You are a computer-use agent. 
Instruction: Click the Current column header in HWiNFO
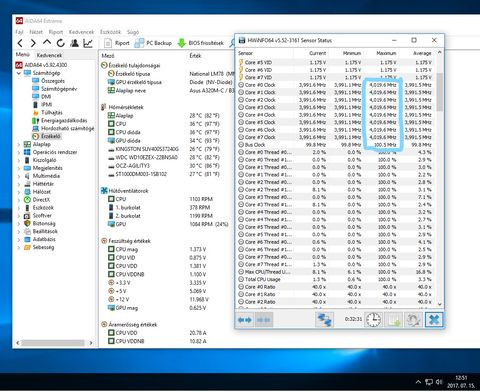tap(317, 53)
